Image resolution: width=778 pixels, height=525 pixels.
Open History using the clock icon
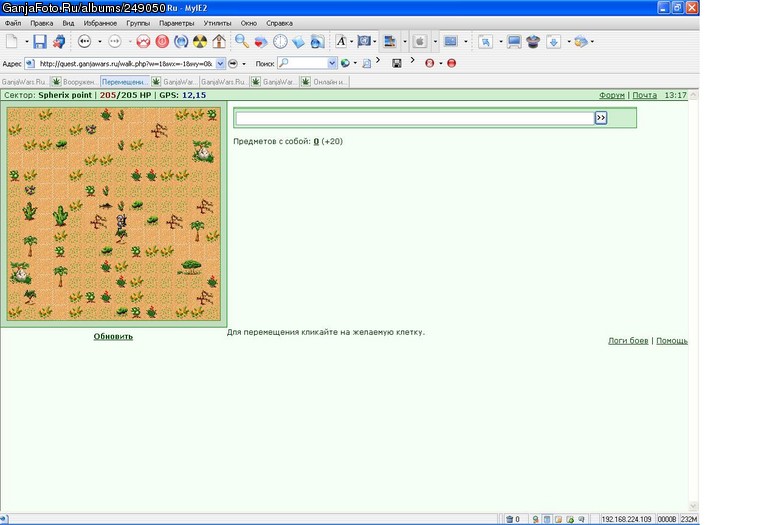click(280, 41)
